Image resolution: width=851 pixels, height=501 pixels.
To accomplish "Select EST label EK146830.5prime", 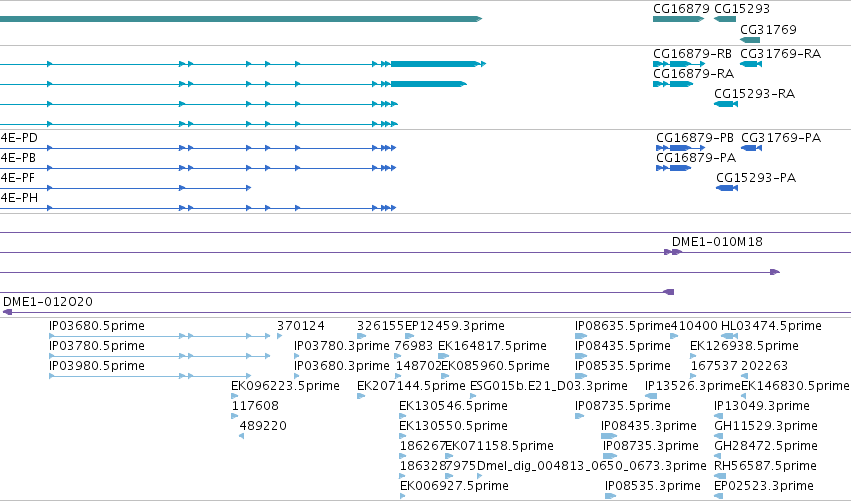I will coord(795,386).
